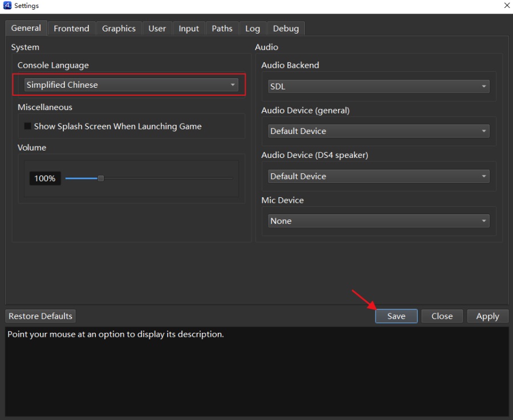Save the settings
This screenshot has height=420, width=513.
(396, 316)
